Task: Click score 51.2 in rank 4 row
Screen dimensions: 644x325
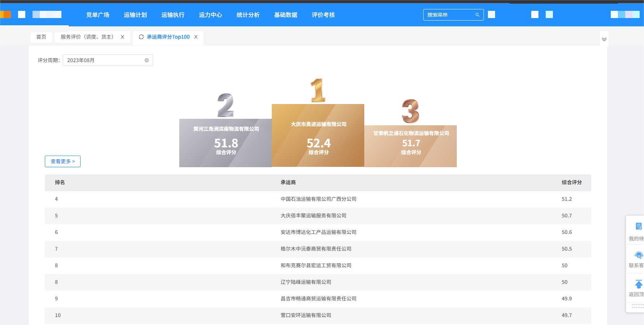Action: [567, 199]
